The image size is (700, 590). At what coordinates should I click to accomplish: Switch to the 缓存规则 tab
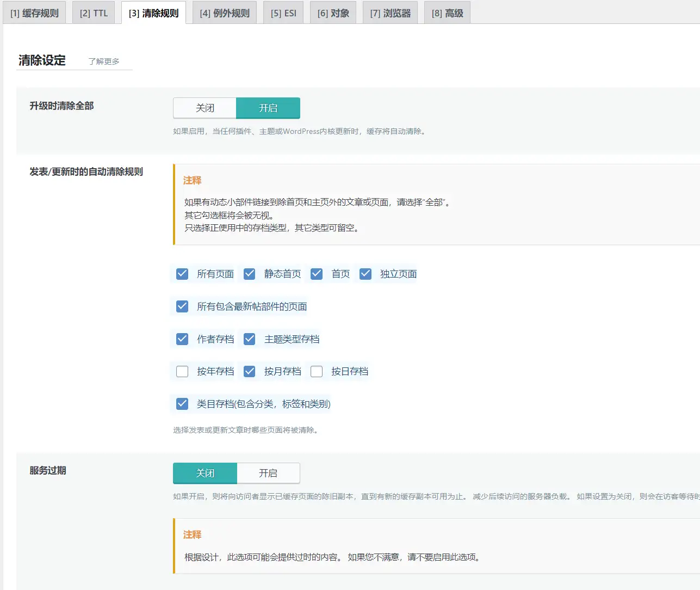pos(34,13)
